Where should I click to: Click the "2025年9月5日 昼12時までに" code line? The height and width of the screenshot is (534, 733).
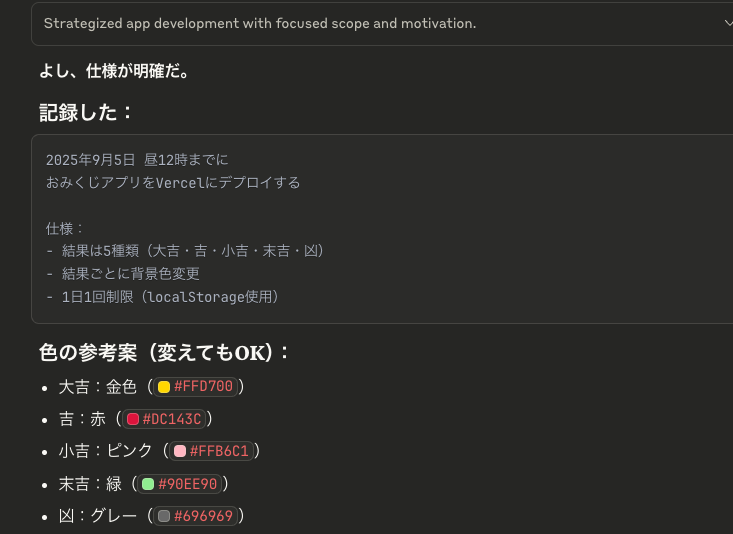pos(137,160)
